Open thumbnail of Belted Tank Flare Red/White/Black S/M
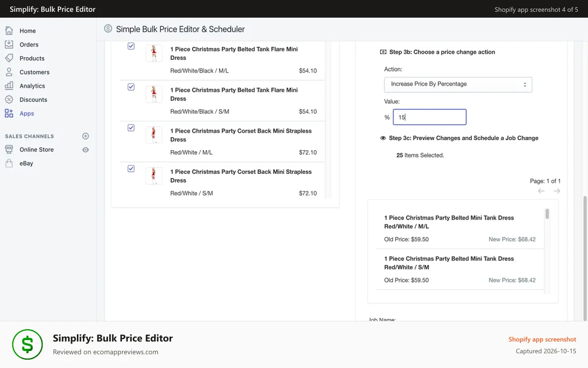 coord(154,94)
